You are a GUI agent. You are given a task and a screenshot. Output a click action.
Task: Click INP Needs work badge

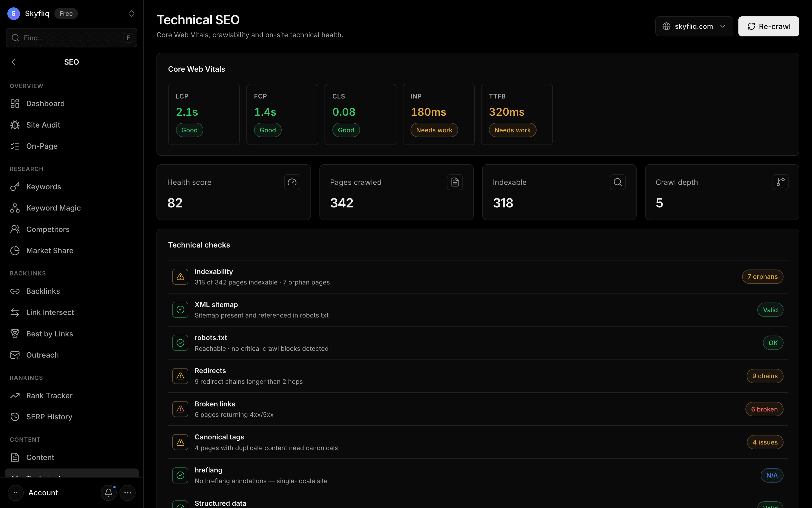[x=434, y=130]
